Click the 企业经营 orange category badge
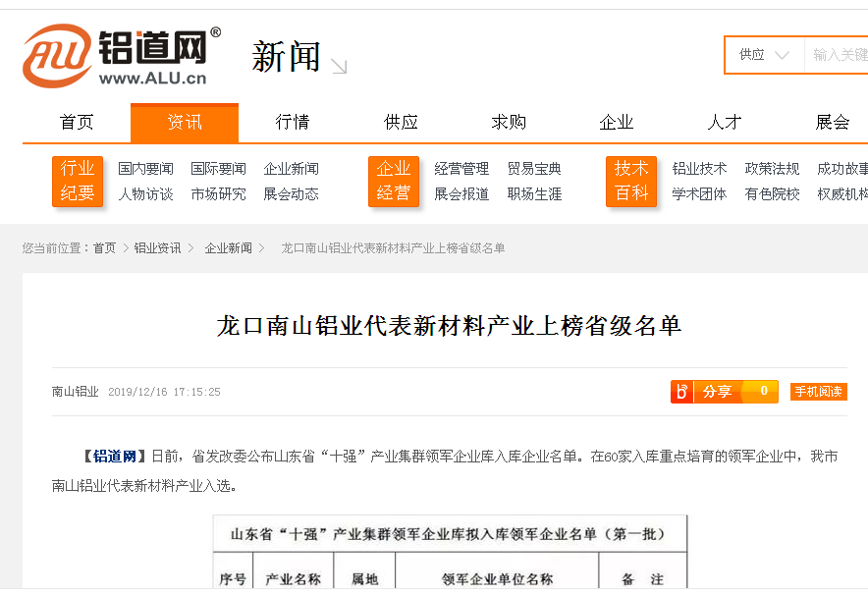Image resolution: width=868 pixels, height=594 pixels. pos(394,182)
